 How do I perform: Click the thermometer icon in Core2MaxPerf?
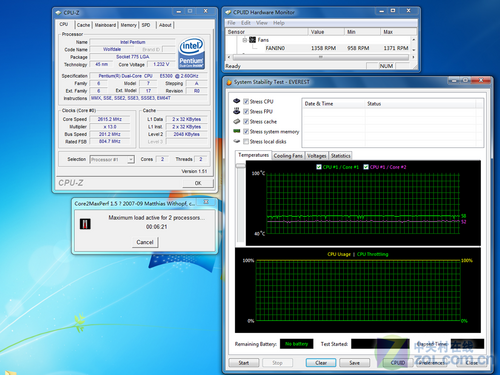click(x=85, y=224)
